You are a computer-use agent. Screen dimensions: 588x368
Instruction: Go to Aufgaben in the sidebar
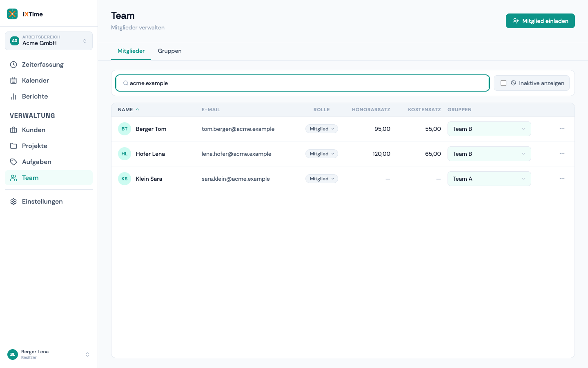pyautogui.click(x=49, y=162)
